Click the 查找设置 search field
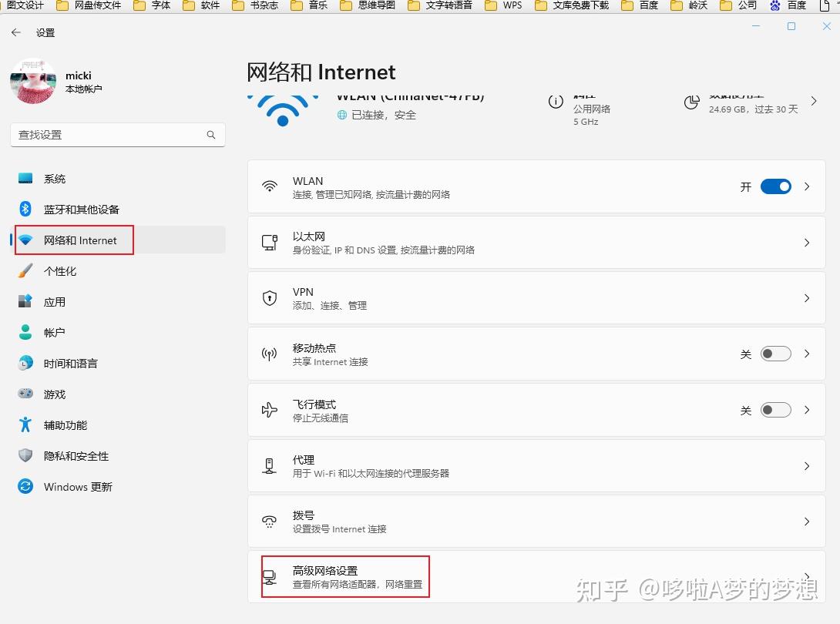This screenshot has width=840, height=624. click(118, 135)
